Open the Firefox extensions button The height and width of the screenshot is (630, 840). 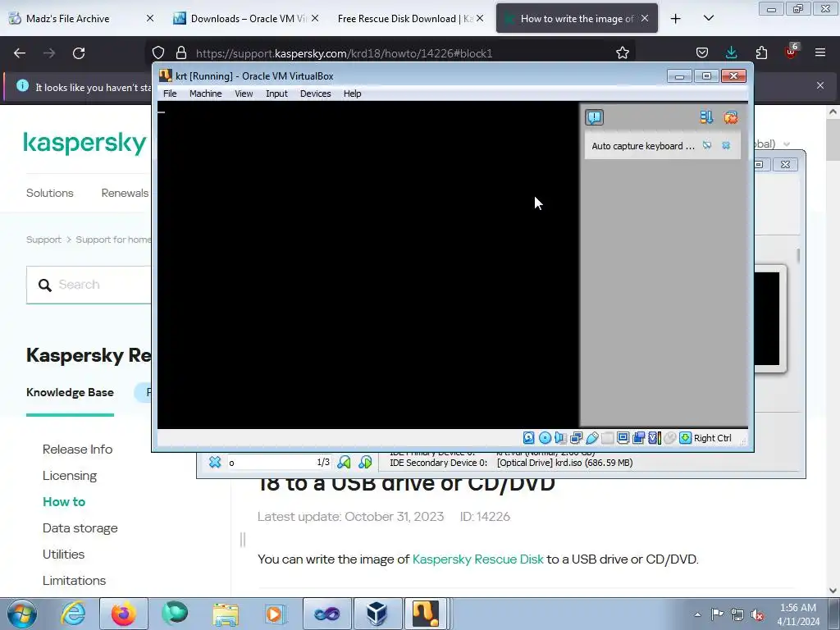coord(761,52)
